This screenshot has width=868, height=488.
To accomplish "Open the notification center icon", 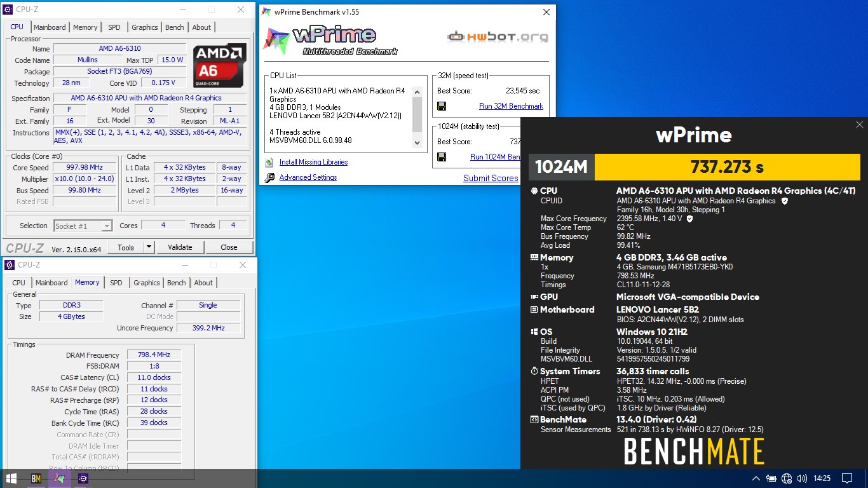I will (x=847, y=478).
